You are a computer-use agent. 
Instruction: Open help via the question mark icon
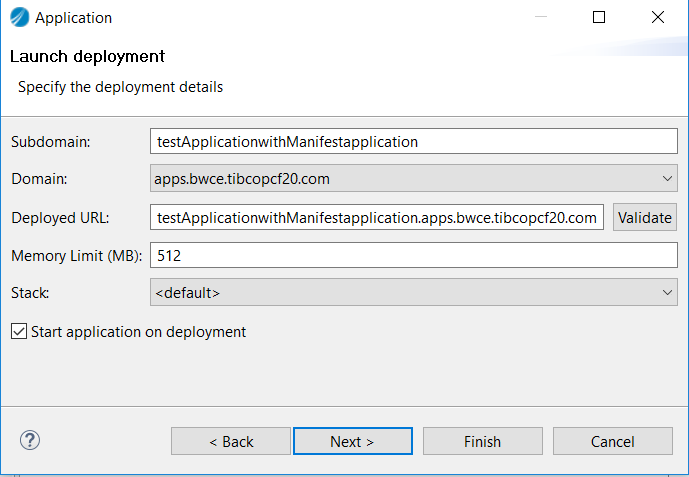click(x=30, y=440)
